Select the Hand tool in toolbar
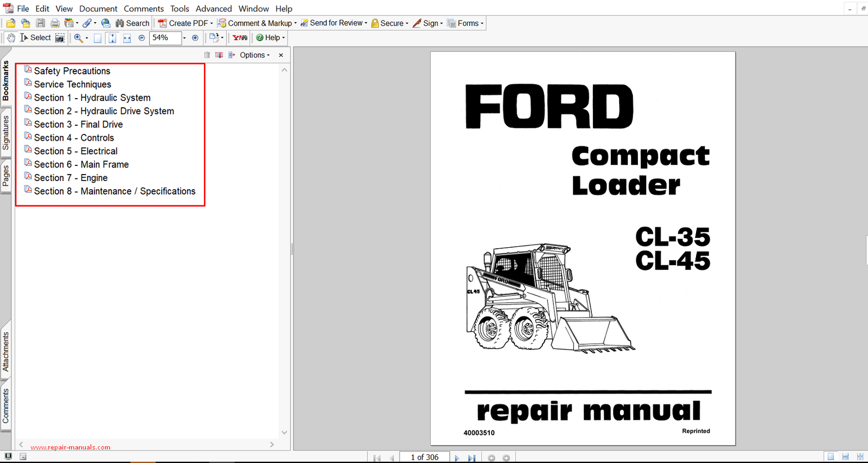The image size is (868, 463). click(11, 38)
